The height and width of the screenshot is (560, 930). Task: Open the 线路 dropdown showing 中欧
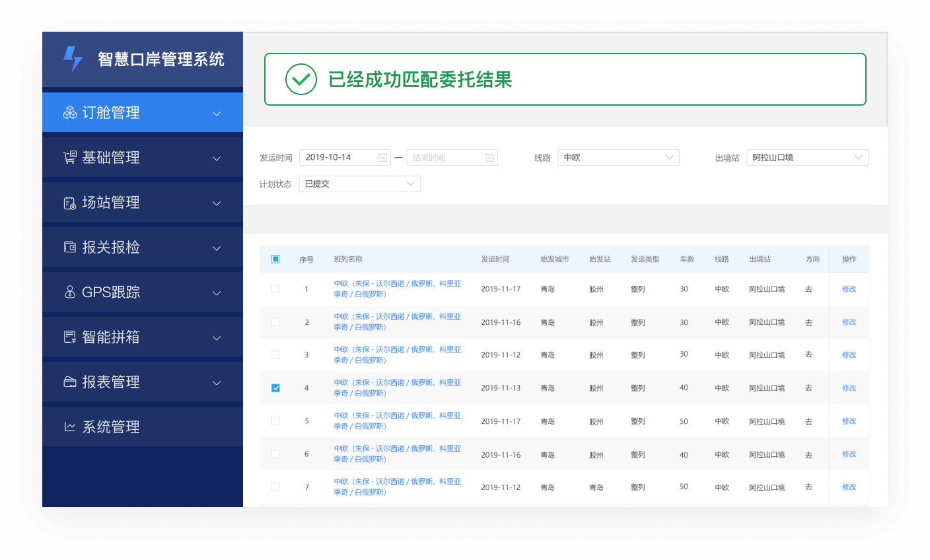[x=618, y=157]
